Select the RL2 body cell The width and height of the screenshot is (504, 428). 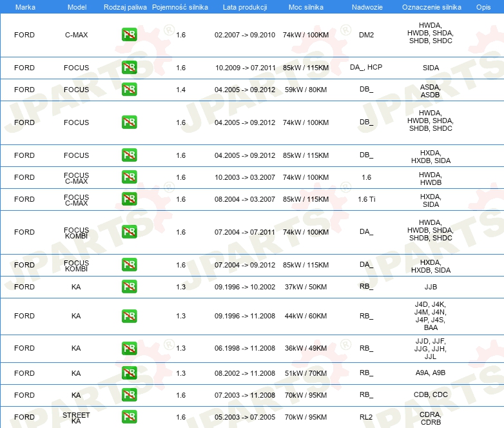point(366,417)
